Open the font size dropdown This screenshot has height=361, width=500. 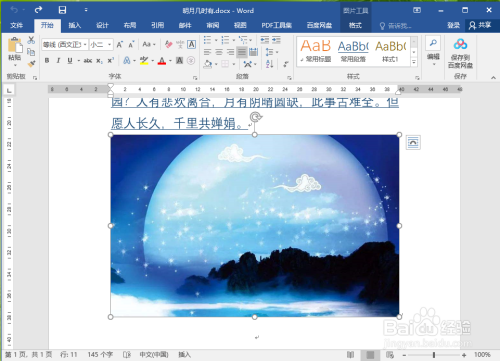[110, 44]
